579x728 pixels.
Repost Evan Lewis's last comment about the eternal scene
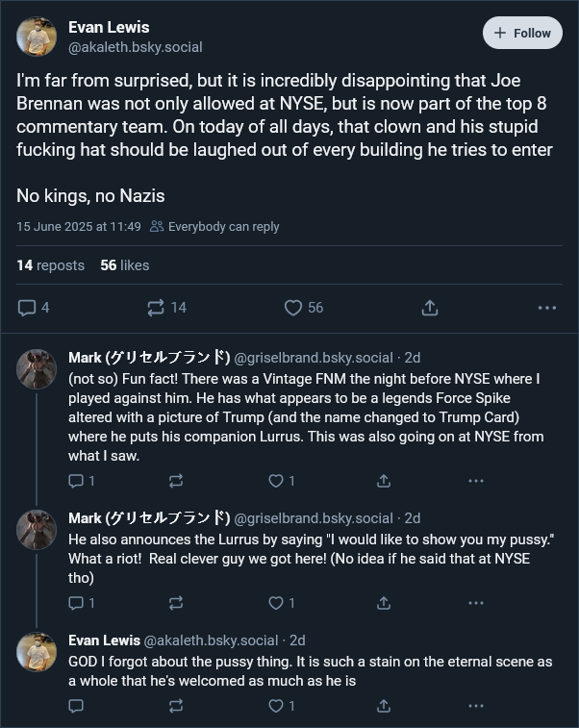coord(176,706)
